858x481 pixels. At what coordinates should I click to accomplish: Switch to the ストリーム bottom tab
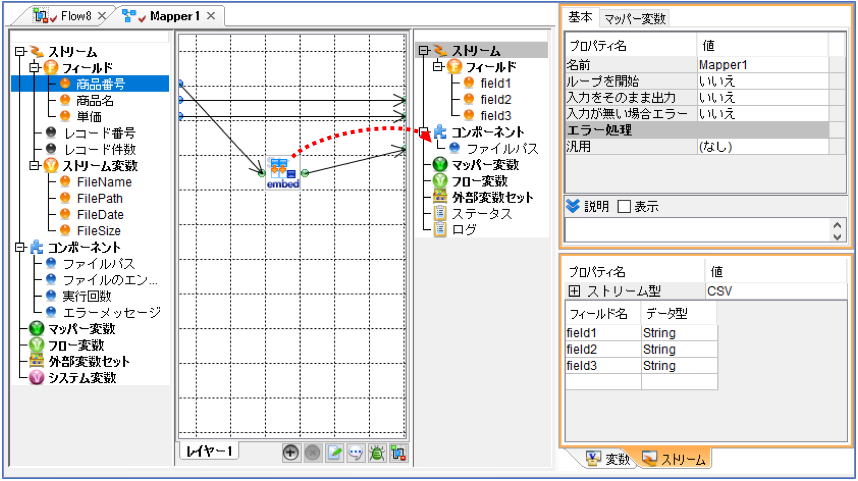[x=674, y=459]
